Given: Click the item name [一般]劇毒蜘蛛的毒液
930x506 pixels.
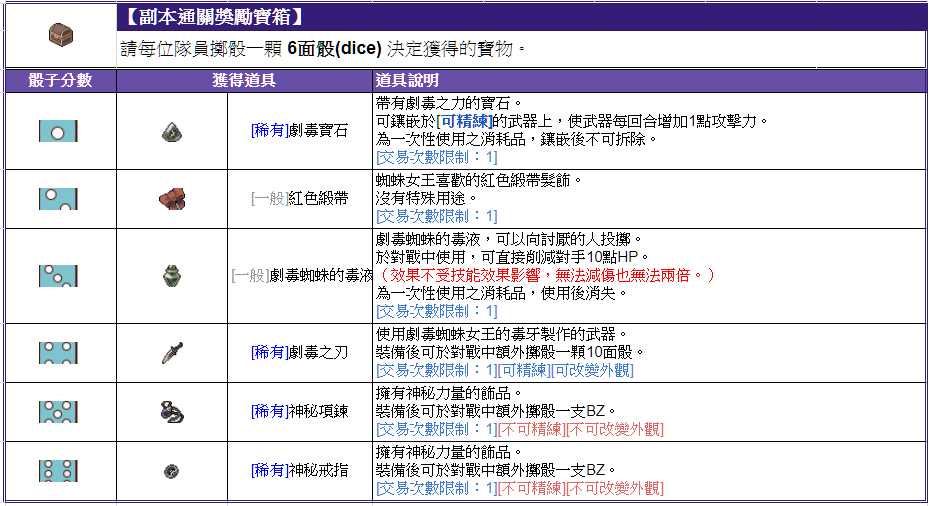Looking at the screenshot, I should point(302,275).
